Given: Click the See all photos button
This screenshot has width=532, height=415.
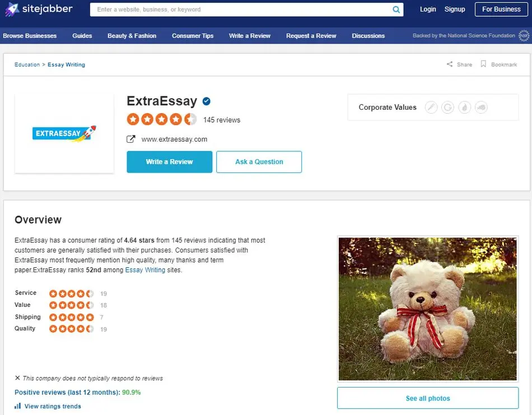Looking at the screenshot, I should click(x=428, y=398).
